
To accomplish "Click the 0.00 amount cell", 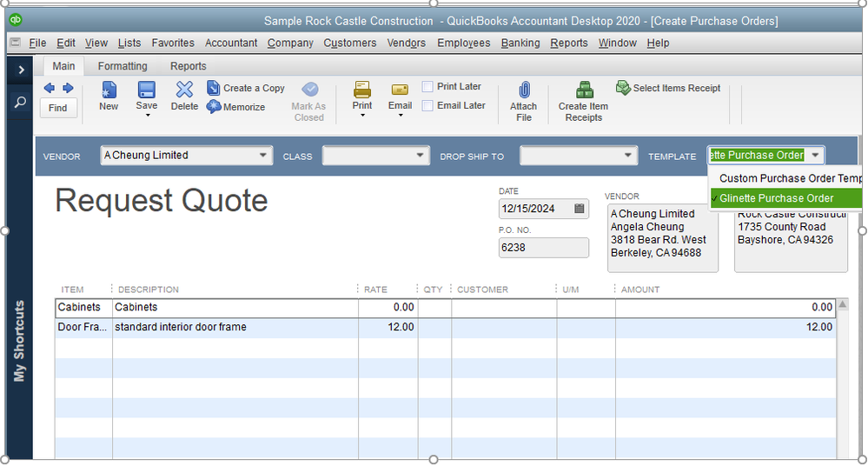I will [x=726, y=307].
